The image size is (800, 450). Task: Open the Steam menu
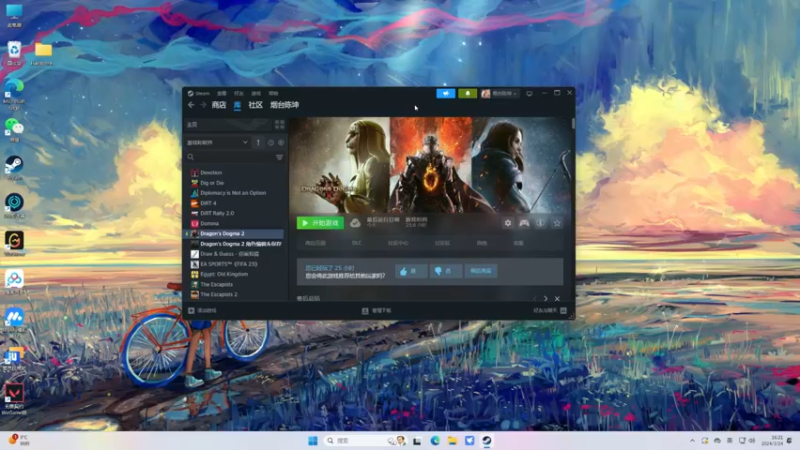[198, 93]
